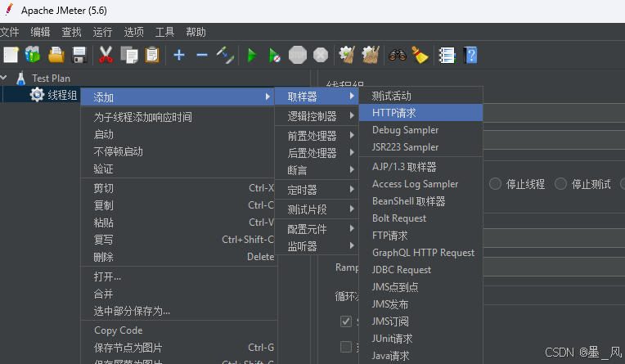The width and height of the screenshot is (625, 364).
Task: Click the Clear All double broom icon
Action: pyautogui.click(x=371, y=55)
